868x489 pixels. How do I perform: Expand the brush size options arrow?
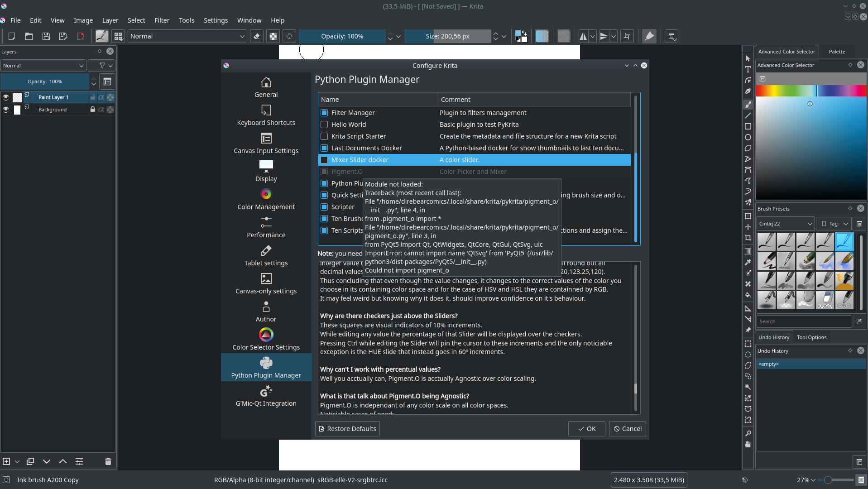click(x=504, y=36)
